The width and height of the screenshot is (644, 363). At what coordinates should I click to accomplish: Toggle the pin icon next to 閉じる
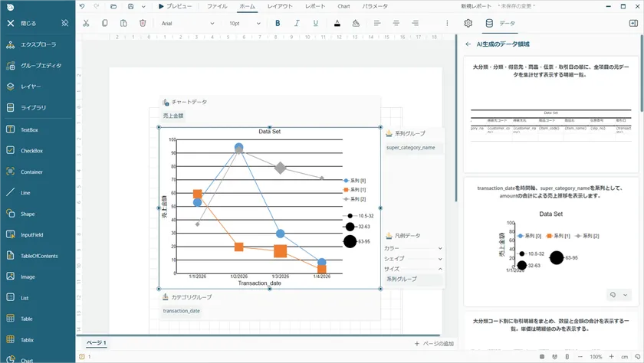(x=65, y=23)
